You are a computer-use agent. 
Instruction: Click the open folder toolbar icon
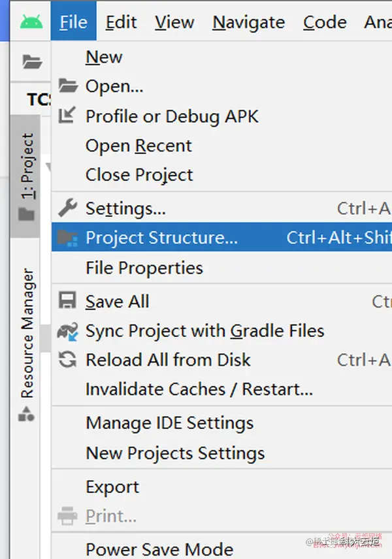pos(32,62)
